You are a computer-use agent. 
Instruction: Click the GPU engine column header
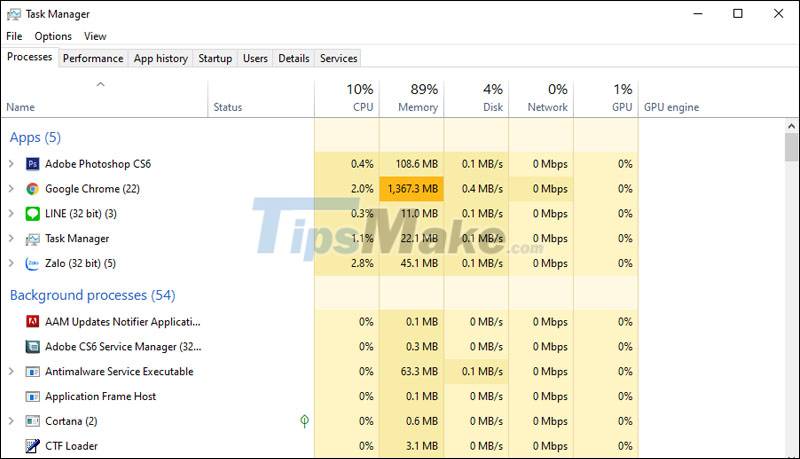(x=671, y=107)
